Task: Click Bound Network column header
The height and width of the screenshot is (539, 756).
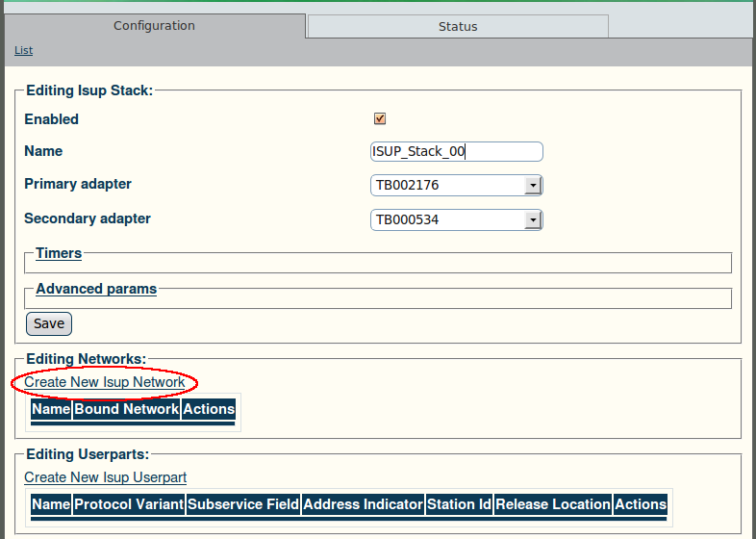Action: (127, 409)
